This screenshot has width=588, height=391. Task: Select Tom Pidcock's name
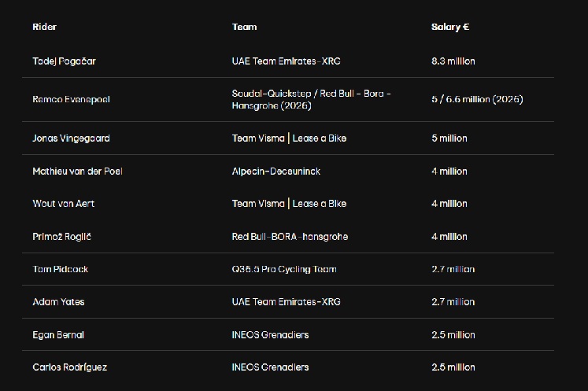tap(60, 269)
